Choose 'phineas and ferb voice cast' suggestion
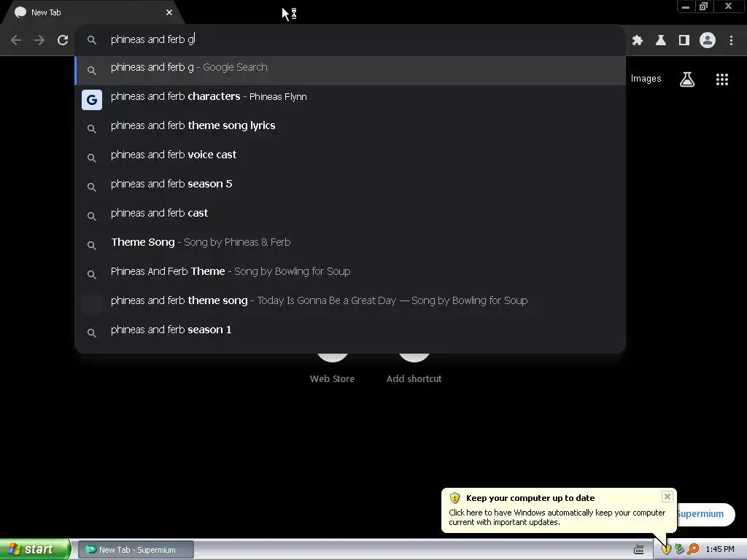This screenshot has height=560, width=747. coord(350,157)
